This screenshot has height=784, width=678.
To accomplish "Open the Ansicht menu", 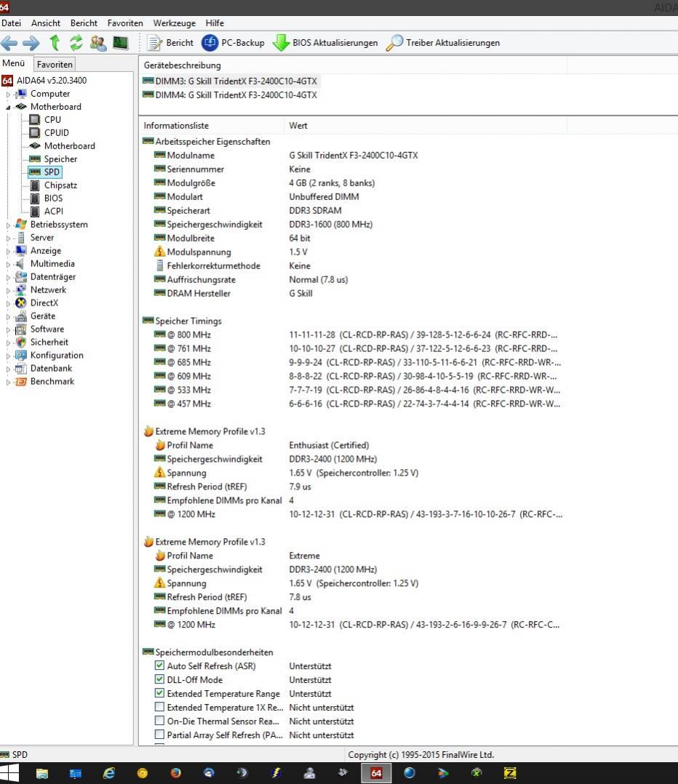I will pyautogui.click(x=46, y=23).
